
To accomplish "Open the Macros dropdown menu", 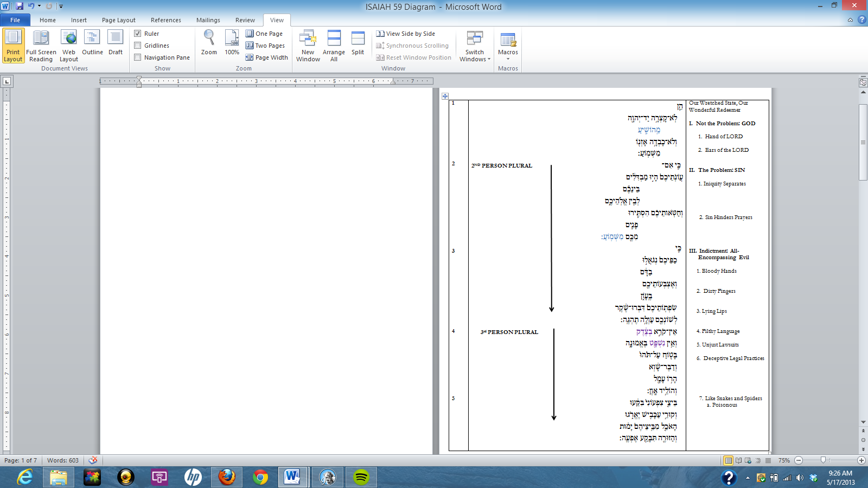I will click(508, 59).
